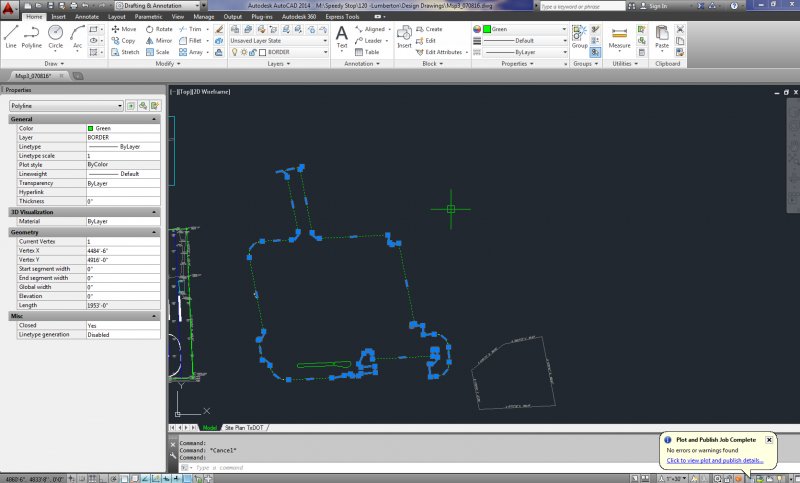Toggle lock icon for BORDER layer
This screenshot has height=483, width=800.
(253, 52)
